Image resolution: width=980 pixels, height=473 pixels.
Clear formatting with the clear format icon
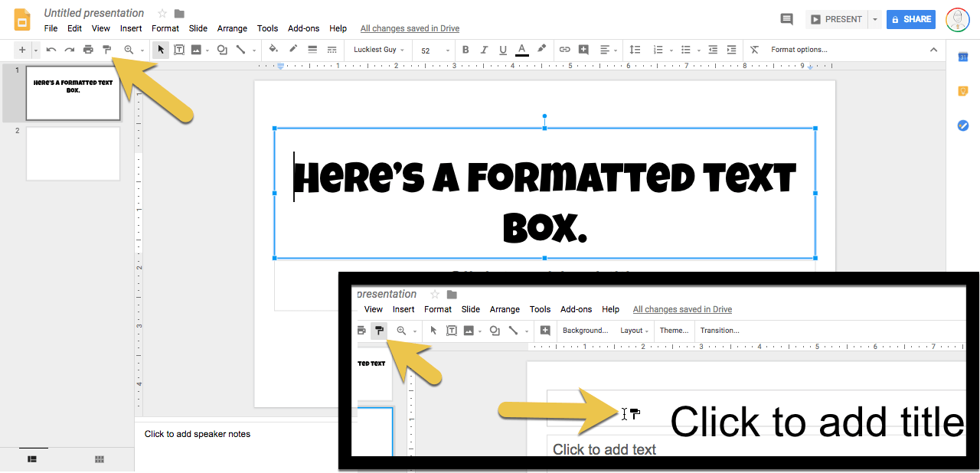(x=754, y=49)
